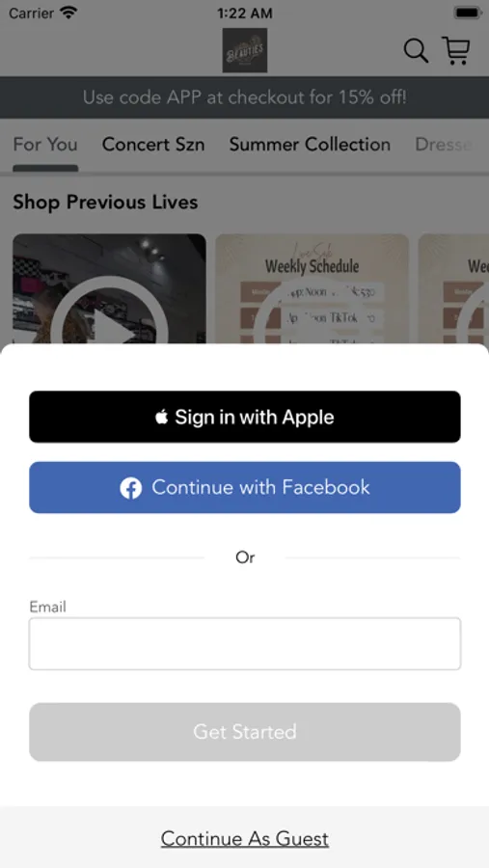The image size is (489, 868).
Task: Tap the Apple logo on sign-in button
Action: tap(161, 417)
